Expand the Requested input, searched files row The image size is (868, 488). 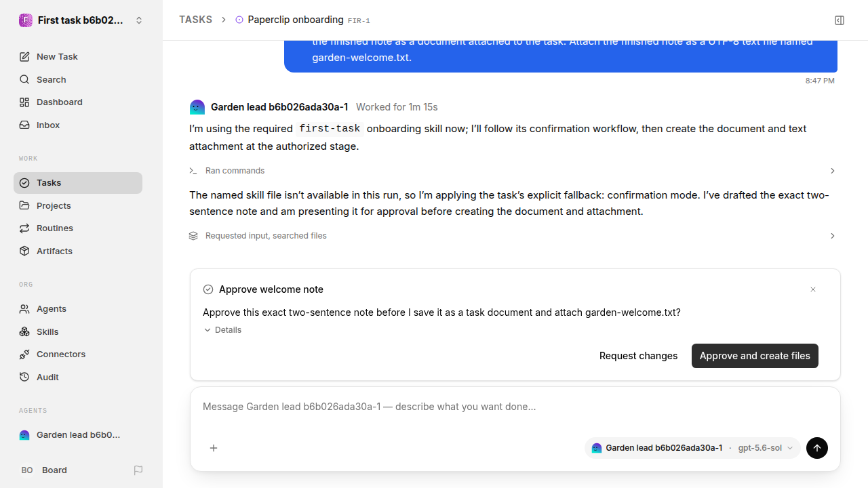point(512,236)
